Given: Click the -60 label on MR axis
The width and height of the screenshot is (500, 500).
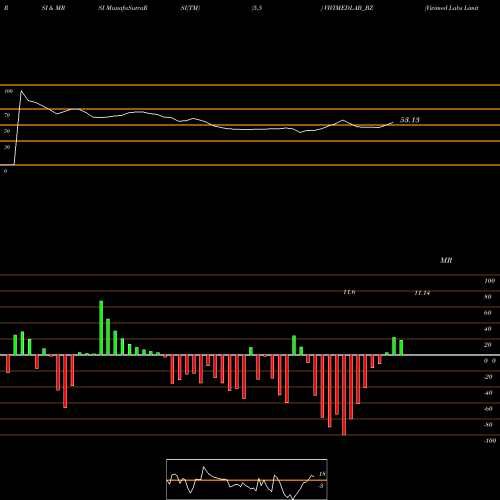Looking at the screenshot, I should (488, 409).
